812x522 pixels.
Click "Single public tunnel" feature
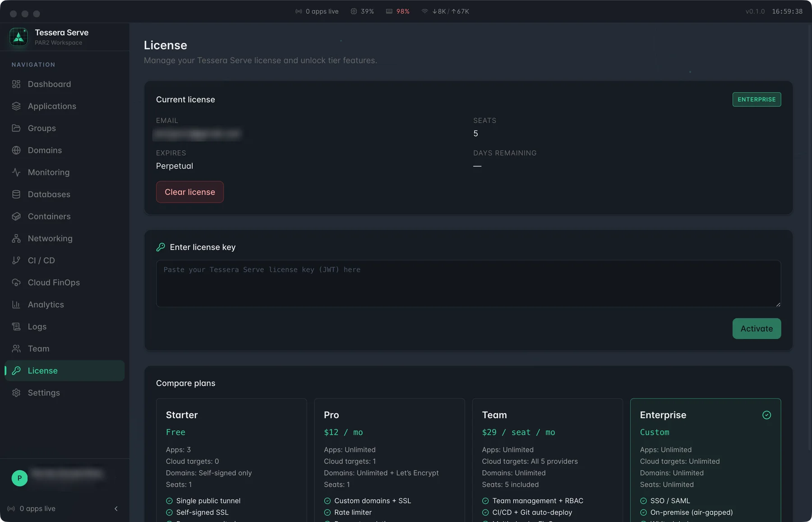point(208,501)
